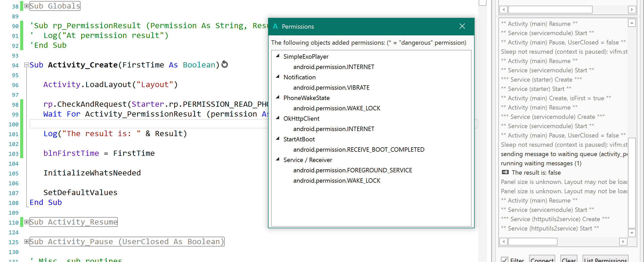Expand the Sub Activity_Resume region
Screen dimensions: 644x262
[x=27, y=222]
